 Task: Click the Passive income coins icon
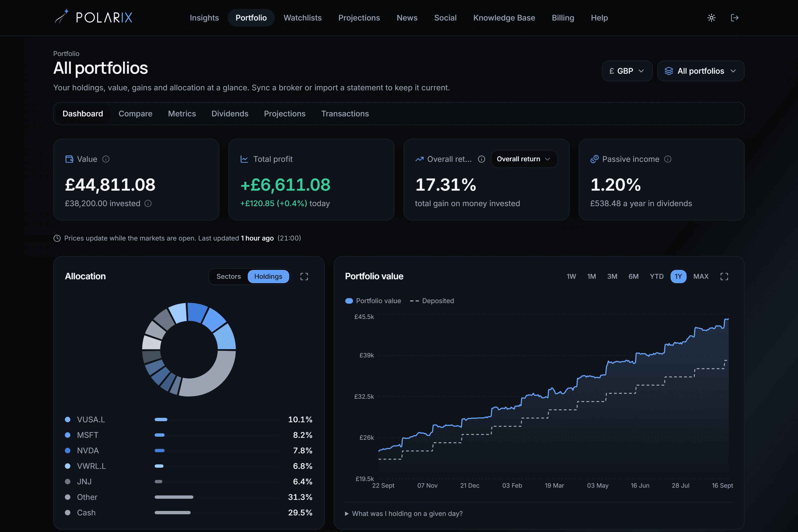coord(594,159)
